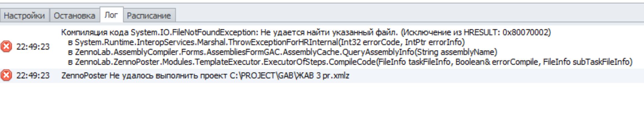Viewport: 644px width, 136px height.
Task: Select the Лог tab
Action: pyautogui.click(x=111, y=15)
